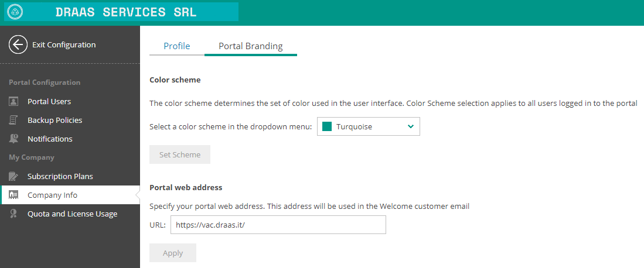Viewport: 644px width, 268px height.
Task: Click the back arrow Exit Configuration icon
Action: pyautogui.click(x=18, y=44)
